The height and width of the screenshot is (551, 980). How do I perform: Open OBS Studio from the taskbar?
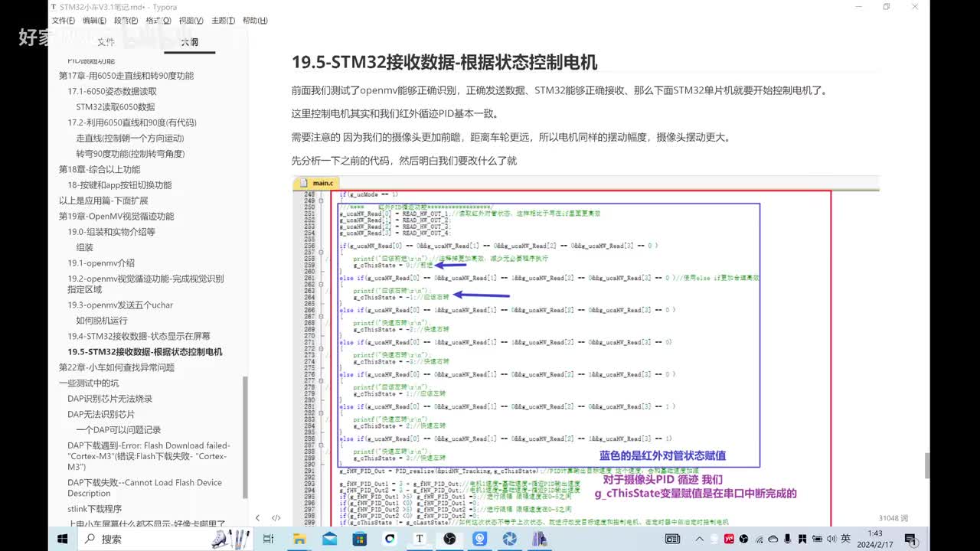pyautogui.click(x=449, y=539)
